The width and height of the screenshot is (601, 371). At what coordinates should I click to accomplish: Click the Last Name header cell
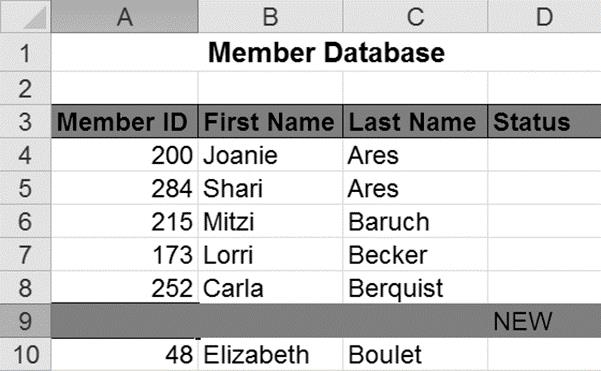[x=415, y=121]
